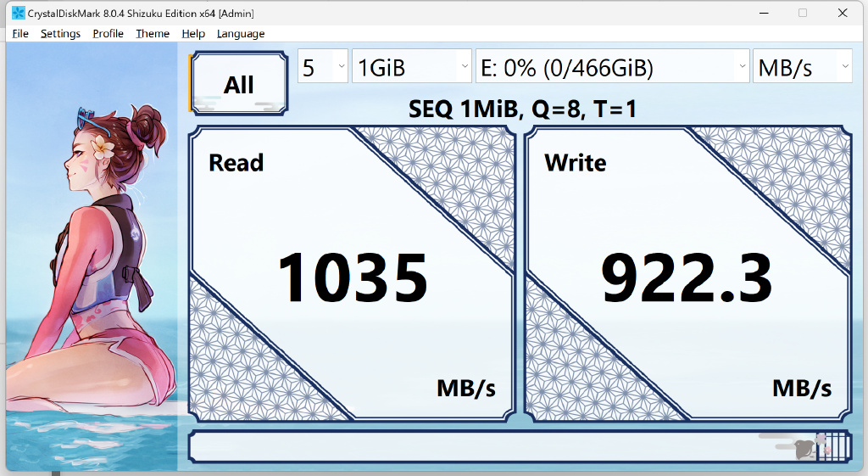868x476 pixels.
Task: Open the Profile menu
Action: click(108, 33)
